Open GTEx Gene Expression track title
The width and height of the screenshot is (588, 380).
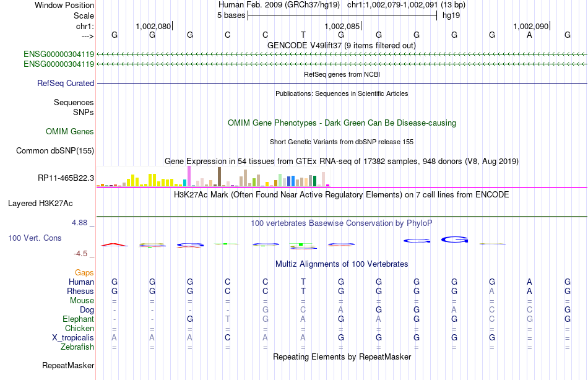point(341,162)
